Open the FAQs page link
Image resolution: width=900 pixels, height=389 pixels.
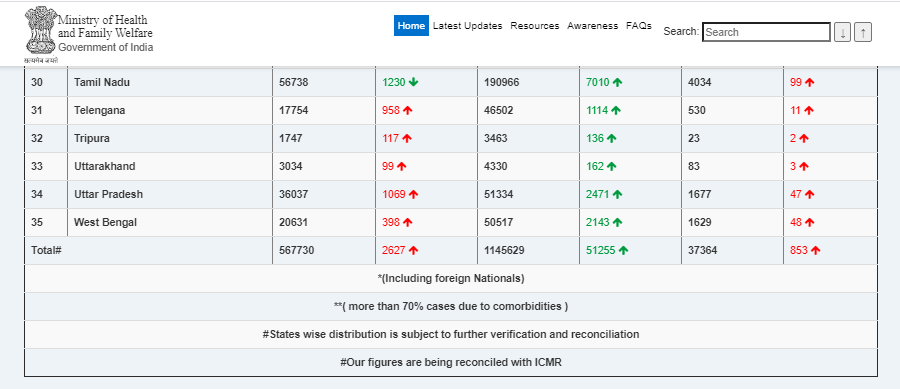(639, 26)
